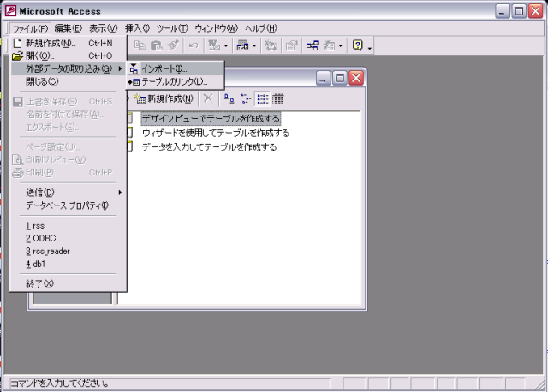
Task: Expand the New Object dropdown arrow
Action: [x=341, y=45]
